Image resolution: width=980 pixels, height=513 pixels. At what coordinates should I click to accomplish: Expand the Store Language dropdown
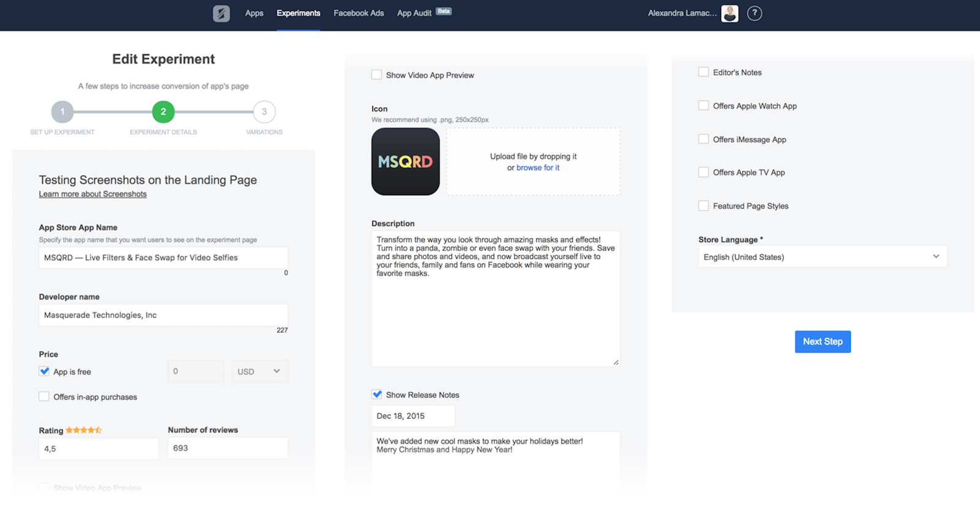[823, 257]
